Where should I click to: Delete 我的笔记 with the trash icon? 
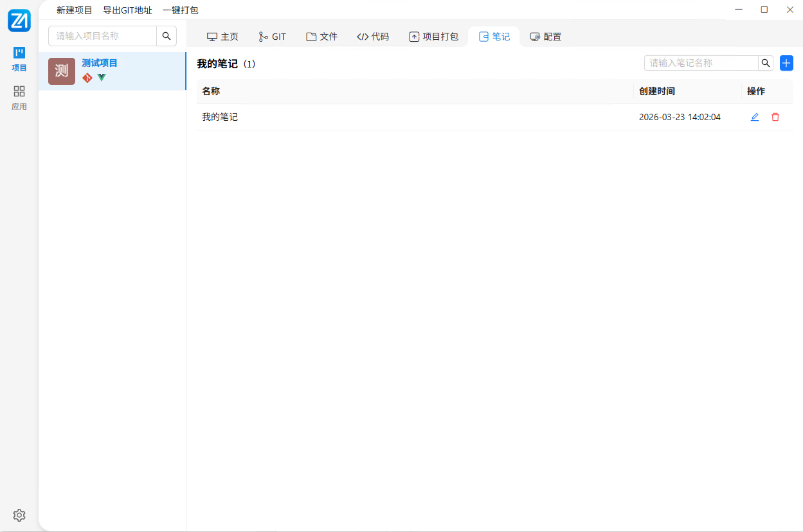pos(775,117)
